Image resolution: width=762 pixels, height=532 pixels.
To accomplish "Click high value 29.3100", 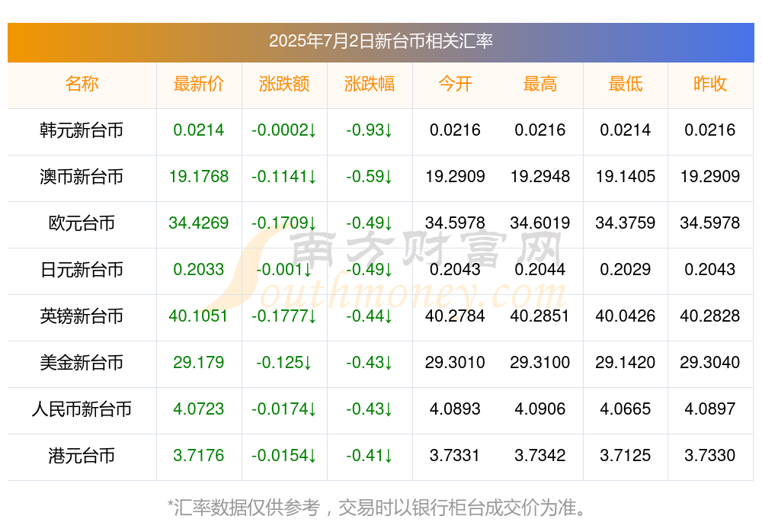I will [x=540, y=362].
